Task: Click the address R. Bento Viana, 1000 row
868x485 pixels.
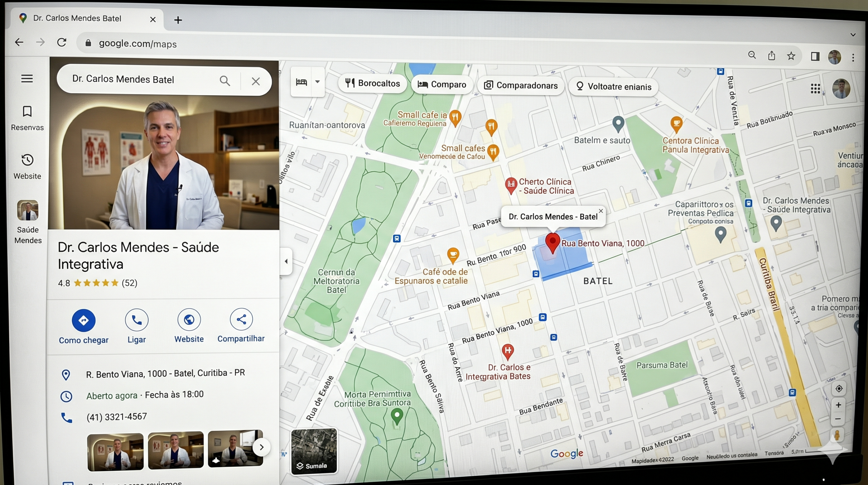Action: [165, 374]
